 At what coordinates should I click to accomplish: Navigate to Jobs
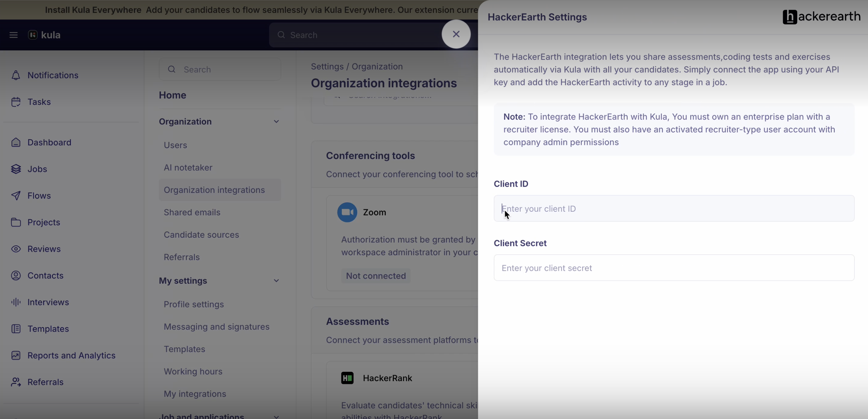pyautogui.click(x=37, y=169)
